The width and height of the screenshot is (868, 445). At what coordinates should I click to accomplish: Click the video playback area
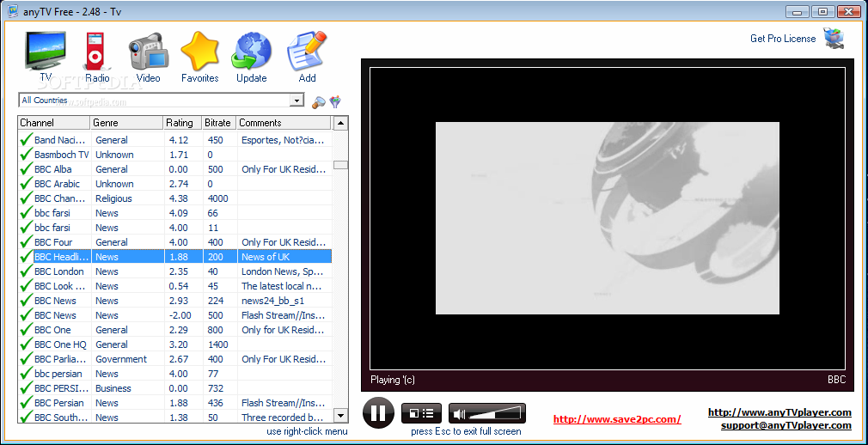click(x=608, y=218)
